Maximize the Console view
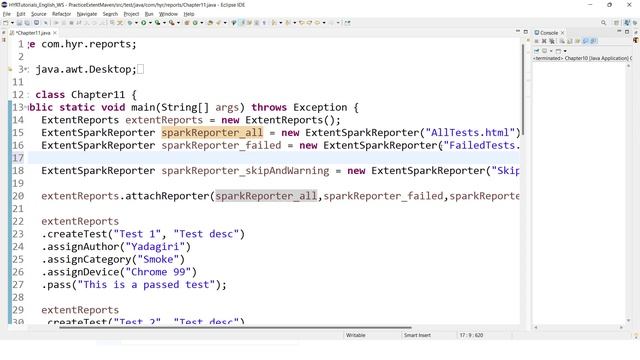Viewport: 640px width, 360px height. 627,31
